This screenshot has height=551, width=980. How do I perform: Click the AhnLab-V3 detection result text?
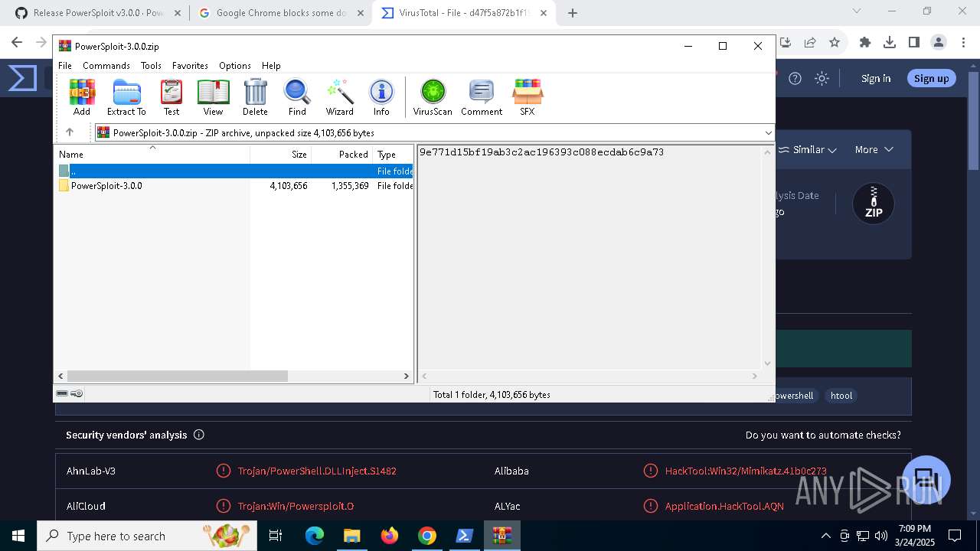317,471
